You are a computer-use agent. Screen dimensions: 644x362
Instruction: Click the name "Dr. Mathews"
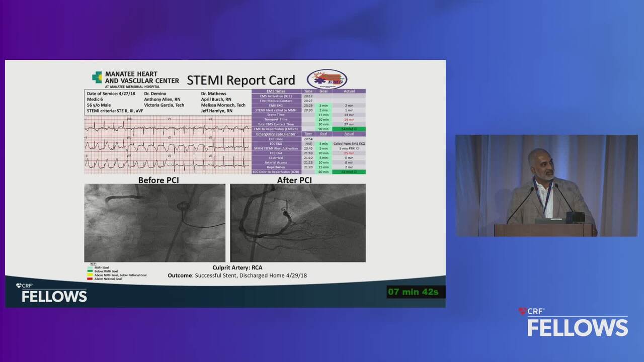coord(213,94)
